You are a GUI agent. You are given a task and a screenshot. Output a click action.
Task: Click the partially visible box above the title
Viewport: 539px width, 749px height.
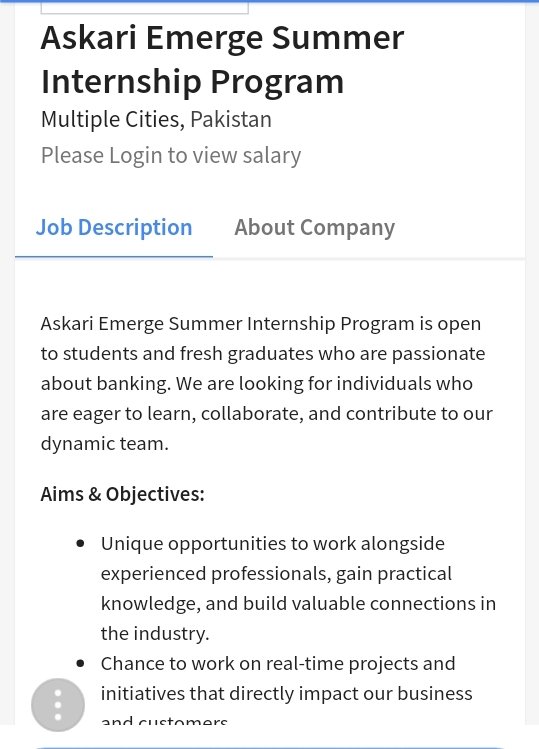tap(144, 7)
